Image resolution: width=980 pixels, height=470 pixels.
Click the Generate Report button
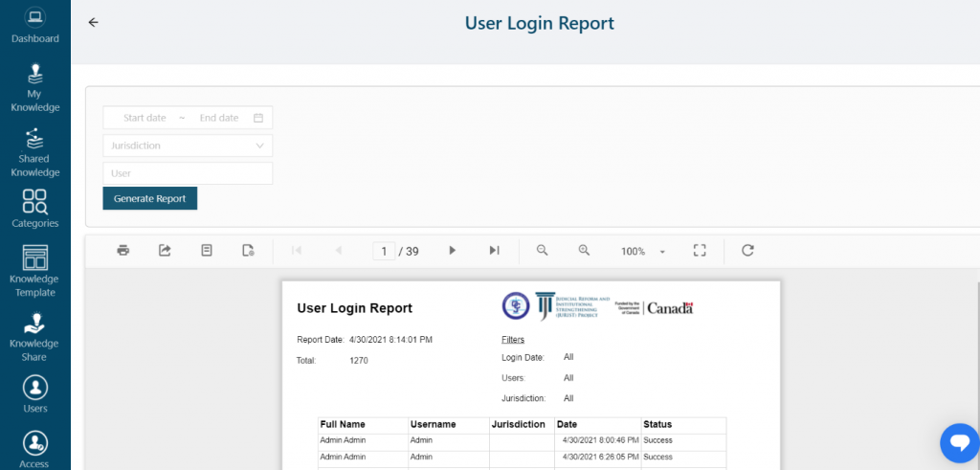150,198
